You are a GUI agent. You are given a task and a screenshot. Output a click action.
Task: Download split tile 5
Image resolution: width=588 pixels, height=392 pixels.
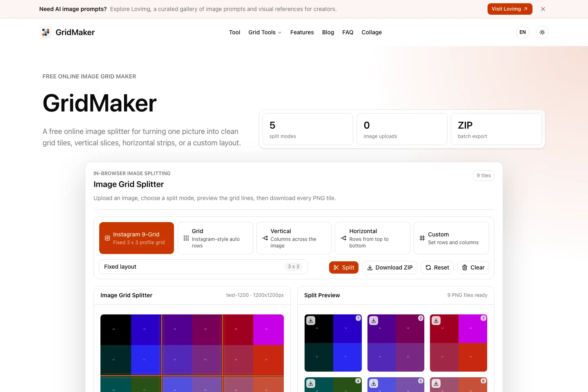[x=374, y=383]
